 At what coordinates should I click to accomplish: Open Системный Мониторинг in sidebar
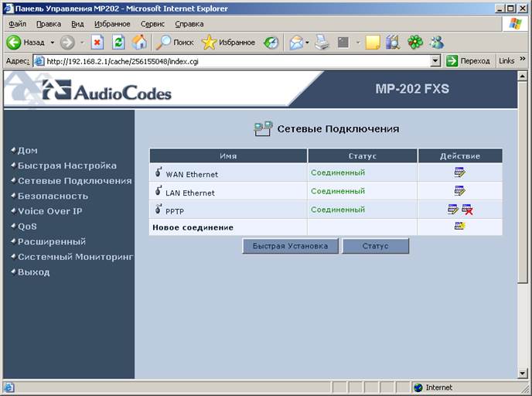(75, 257)
